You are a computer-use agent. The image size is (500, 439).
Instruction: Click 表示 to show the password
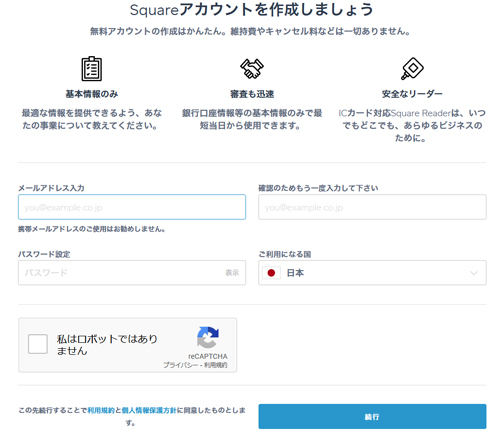232,273
